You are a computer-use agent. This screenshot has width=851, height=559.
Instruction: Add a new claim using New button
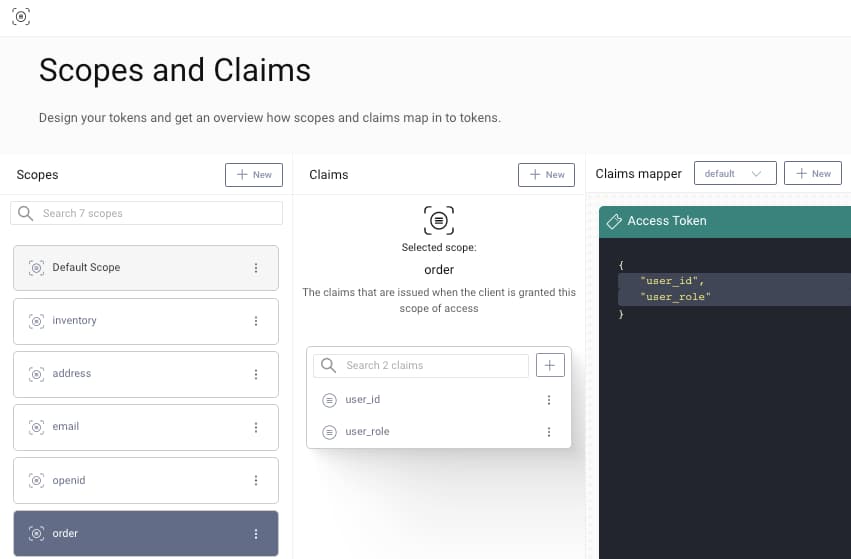[546, 174]
